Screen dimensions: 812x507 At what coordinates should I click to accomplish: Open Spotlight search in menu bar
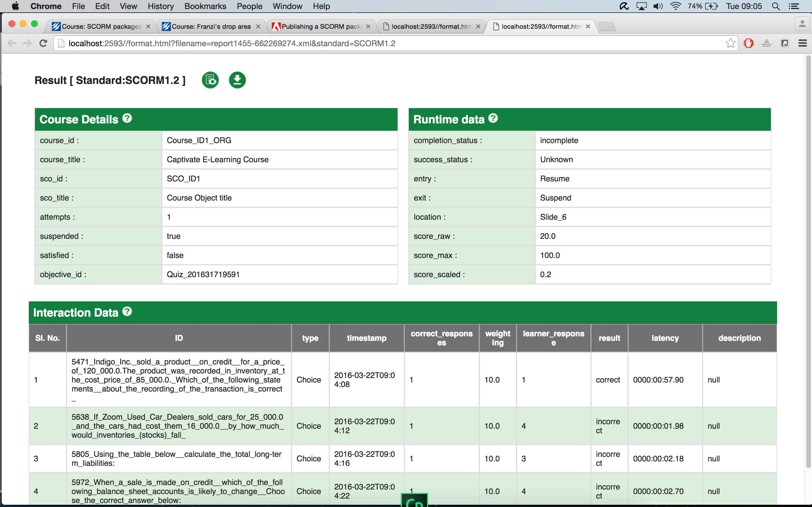pos(776,6)
